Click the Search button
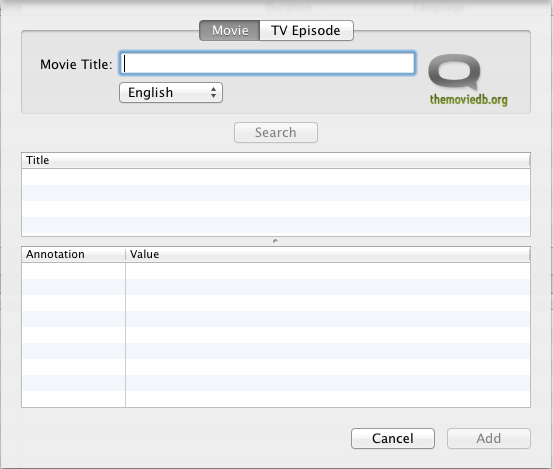Image resolution: width=553 pixels, height=469 pixels. coord(276,133)
